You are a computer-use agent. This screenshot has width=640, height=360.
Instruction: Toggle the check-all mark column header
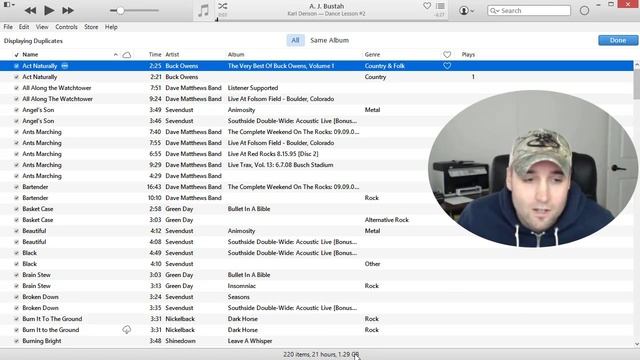tap(16, 55)
